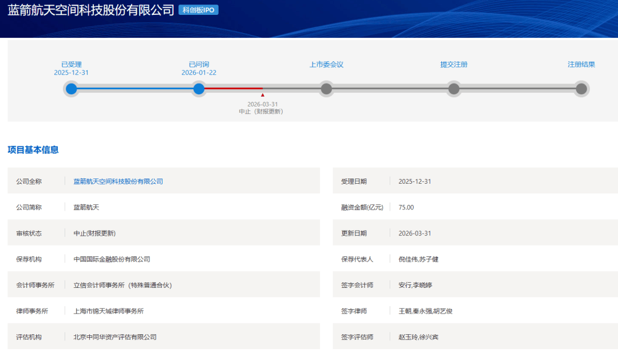
Task: Click the 已问询 stage label
Action: pyautogui.click(x=199, y=65)
